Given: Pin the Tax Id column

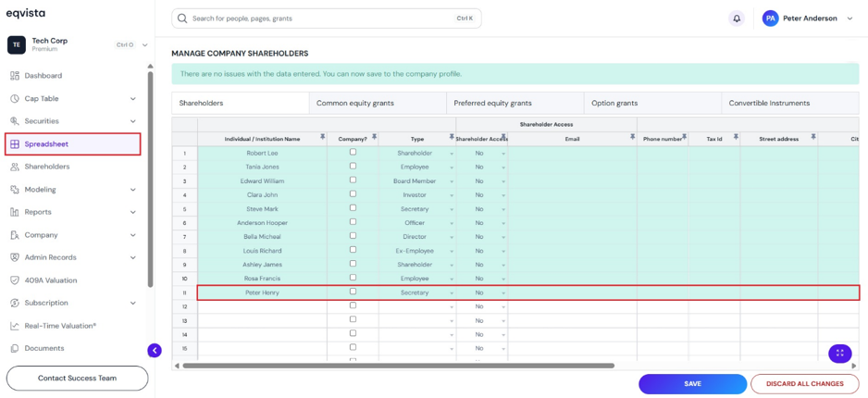Looking at the screenshot, I should pyautogui.click(x=736, y=137).
